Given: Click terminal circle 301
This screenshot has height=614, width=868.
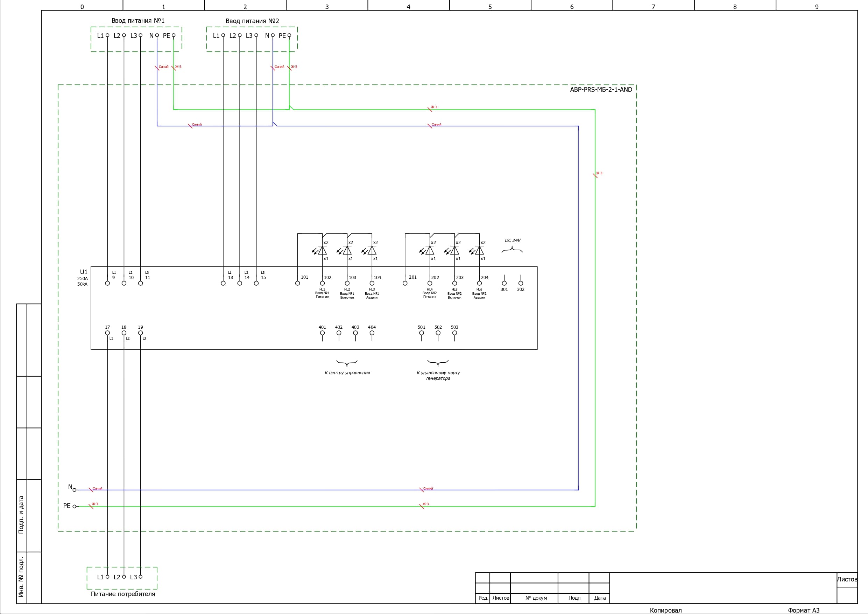Looking at the screenshot, I should point(504,283).
